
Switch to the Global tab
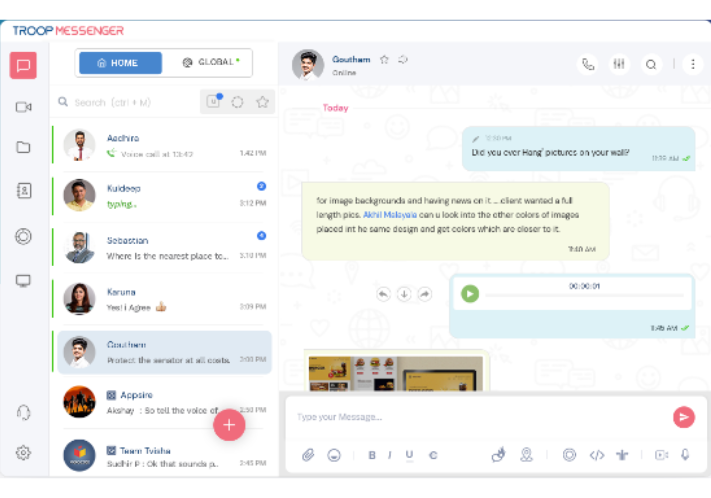tap(209, 63)
